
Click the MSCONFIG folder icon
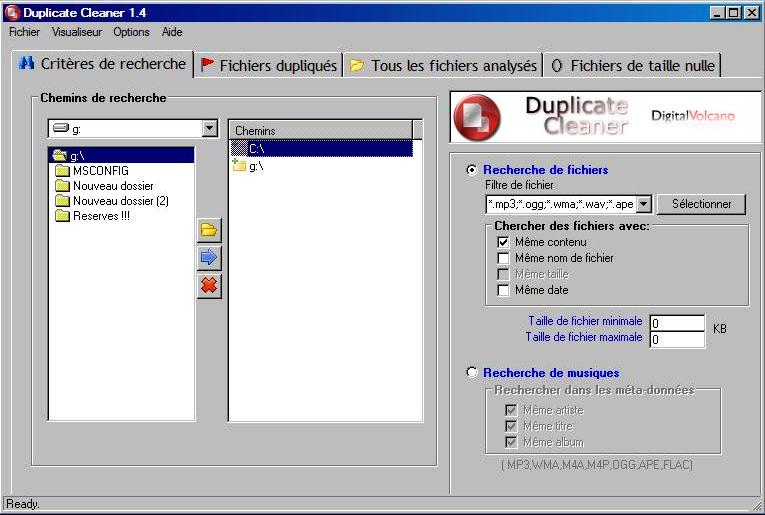[x=62, y=171]
